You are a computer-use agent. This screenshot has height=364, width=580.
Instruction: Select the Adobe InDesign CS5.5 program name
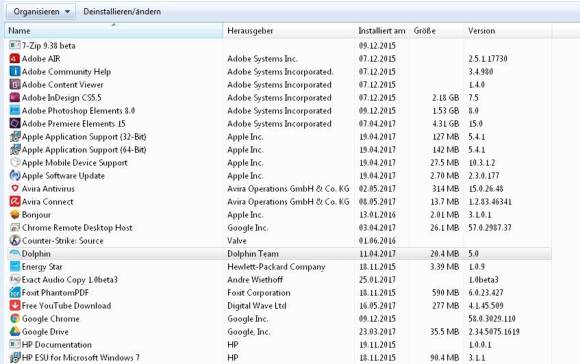[61, 98]
